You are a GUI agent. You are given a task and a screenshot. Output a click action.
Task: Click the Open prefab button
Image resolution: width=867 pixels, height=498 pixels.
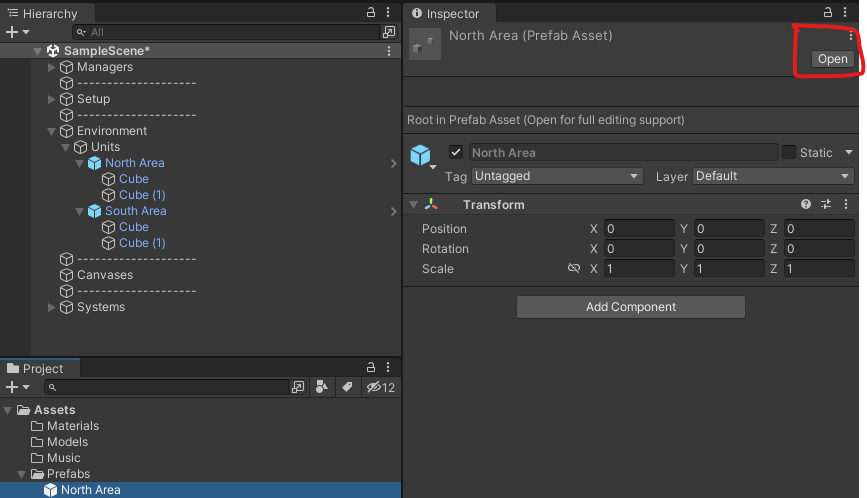tap(832, 59)
